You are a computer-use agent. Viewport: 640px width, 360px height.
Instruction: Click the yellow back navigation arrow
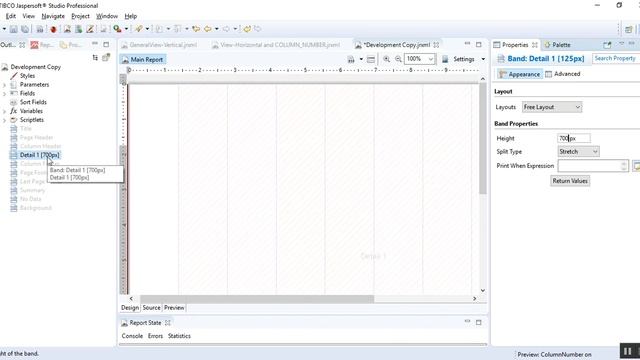tap(208, 29)
